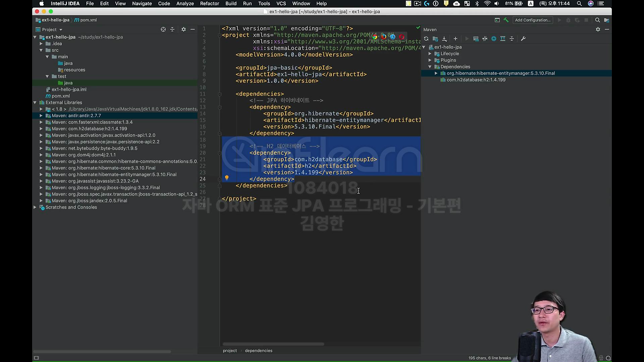Click Add Configuration button
644x362 pixels.
tap(533, 20)
